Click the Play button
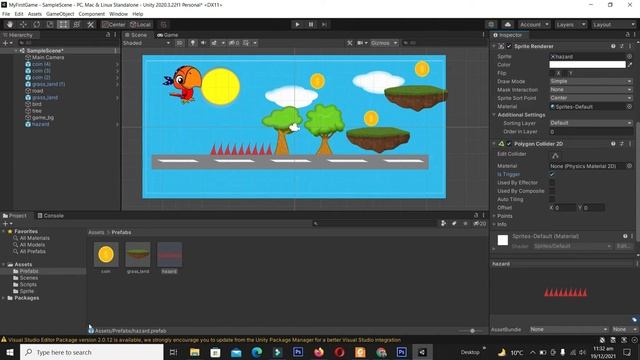 coord(297,24)
